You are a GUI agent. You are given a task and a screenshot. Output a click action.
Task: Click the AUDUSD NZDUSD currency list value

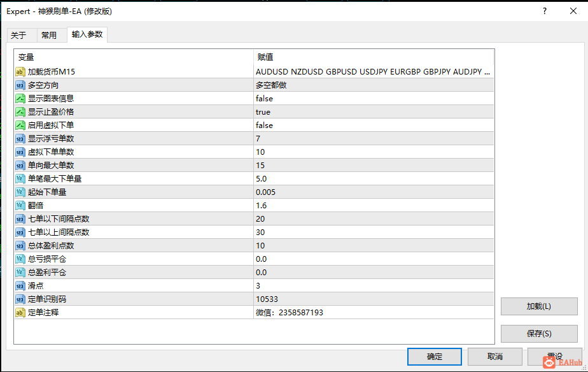(373, 72)
